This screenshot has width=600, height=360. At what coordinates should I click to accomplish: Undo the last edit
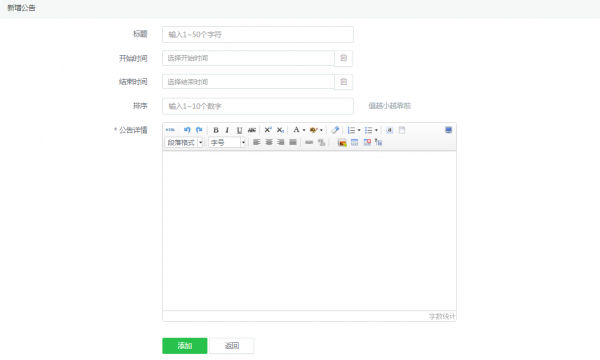(x=187, y=130)
